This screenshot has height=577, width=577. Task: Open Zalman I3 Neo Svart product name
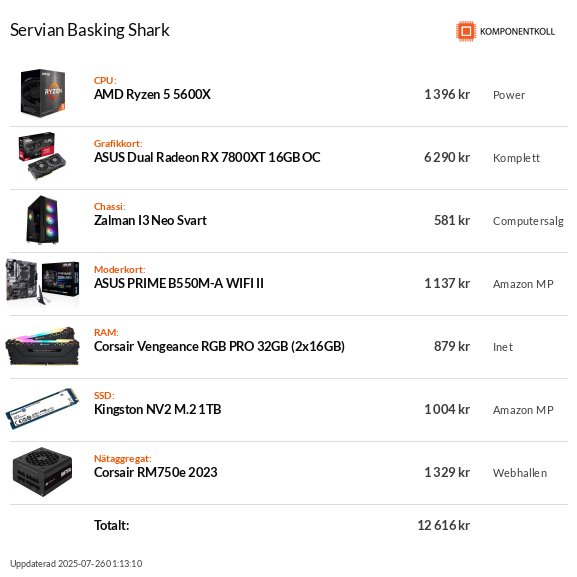point(150,220)
